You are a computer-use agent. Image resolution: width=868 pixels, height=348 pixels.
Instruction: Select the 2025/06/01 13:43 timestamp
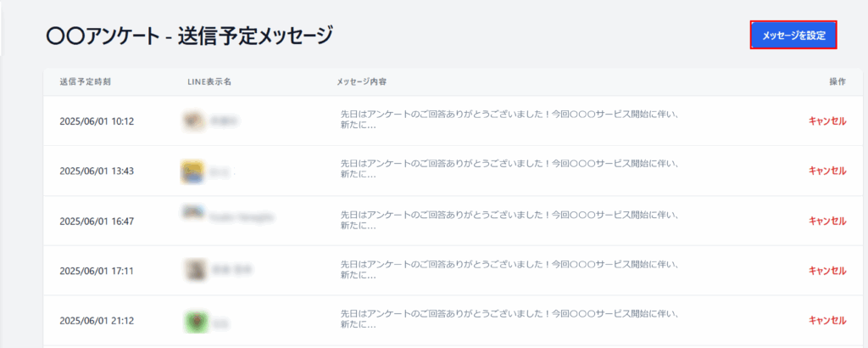97,171
